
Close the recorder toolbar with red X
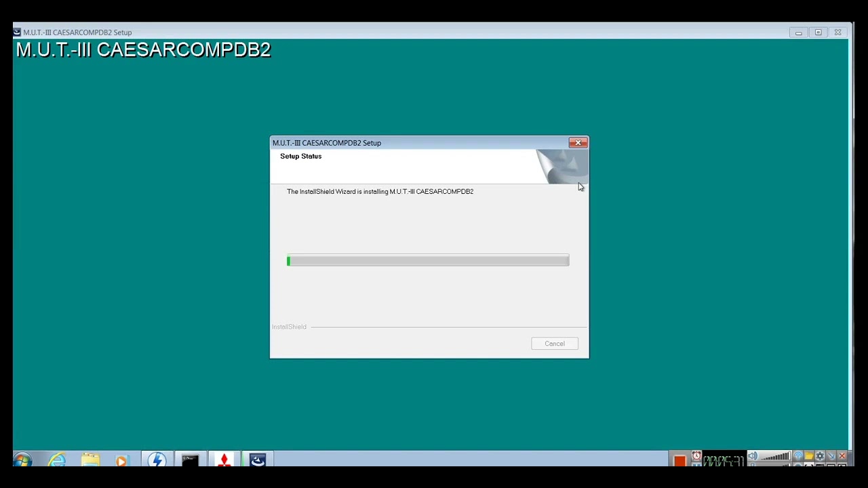pos(842,456)
